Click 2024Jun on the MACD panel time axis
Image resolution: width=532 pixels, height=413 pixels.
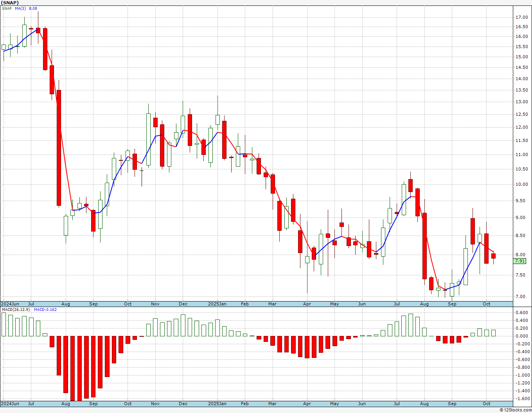coord(10,404)
